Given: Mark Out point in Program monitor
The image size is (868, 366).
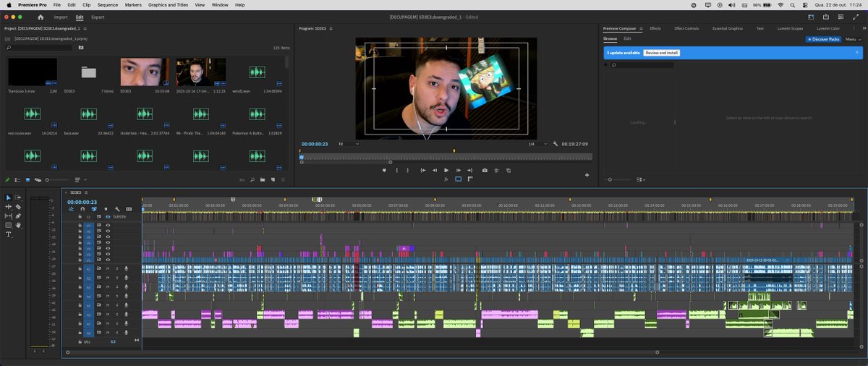Looking at the screenshot, I should coord(408,170).
